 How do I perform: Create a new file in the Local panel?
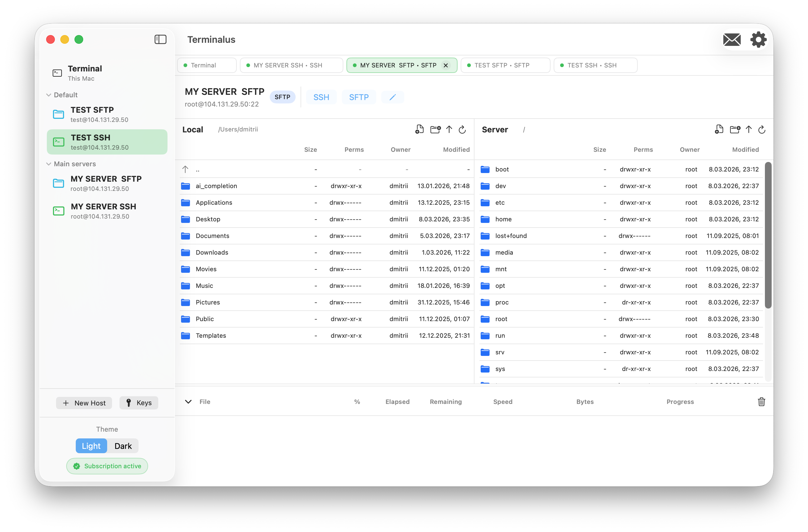pyautogui.click(x=419, y=129)
